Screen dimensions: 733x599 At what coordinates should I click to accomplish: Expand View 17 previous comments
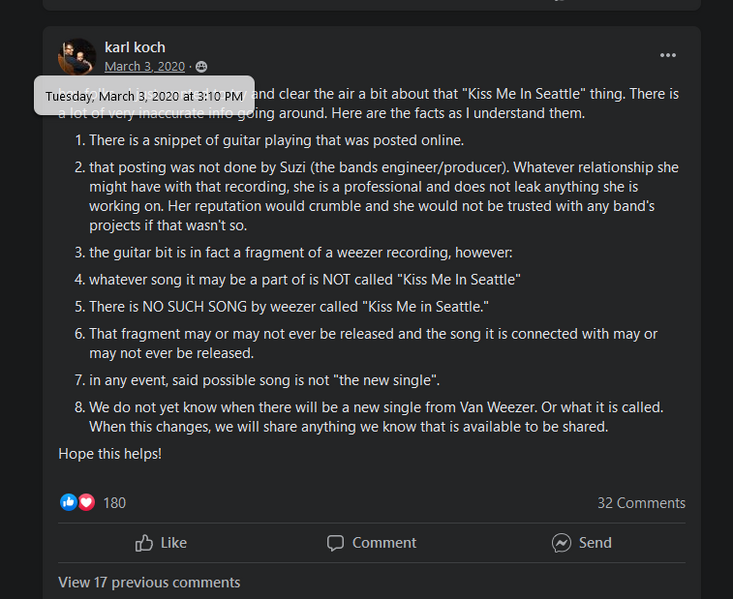(x=149, y=582)
